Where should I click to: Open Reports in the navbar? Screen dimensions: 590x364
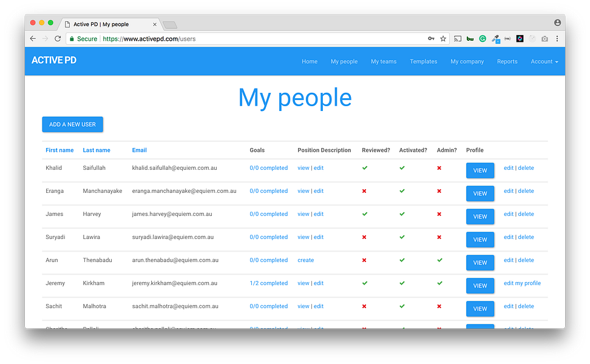507,61
